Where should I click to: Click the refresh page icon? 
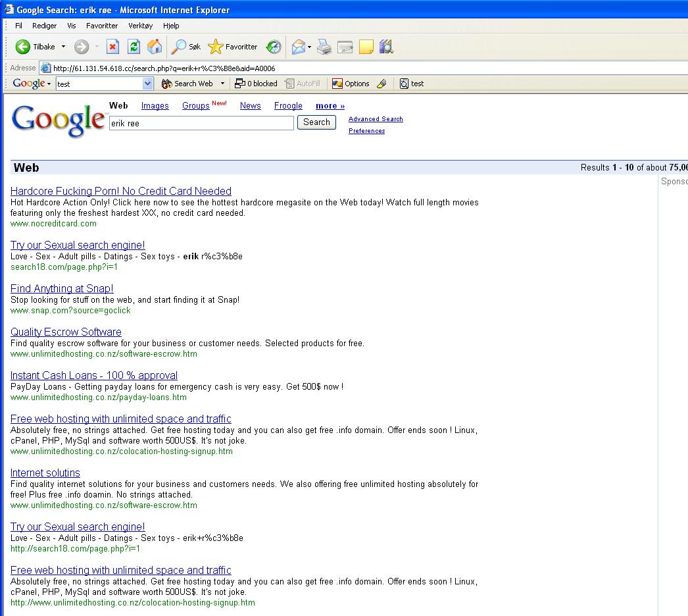134,47
